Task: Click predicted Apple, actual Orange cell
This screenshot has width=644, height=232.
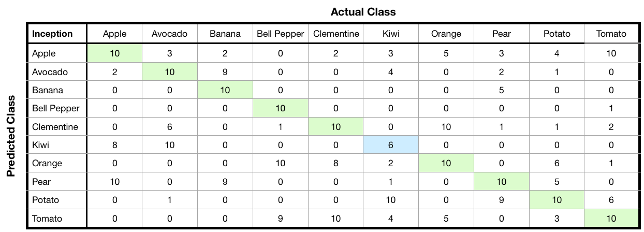Action: 446,53
